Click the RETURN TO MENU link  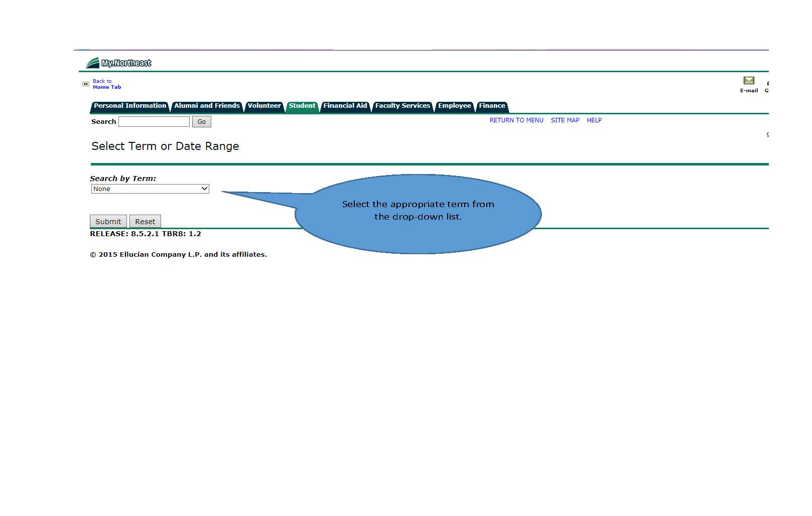(516, 120)
